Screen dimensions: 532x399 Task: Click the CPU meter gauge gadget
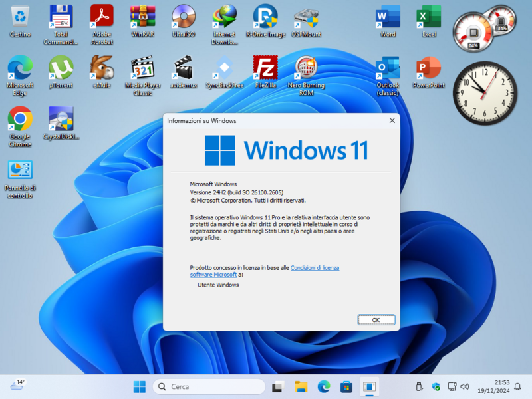coord(473,33)
